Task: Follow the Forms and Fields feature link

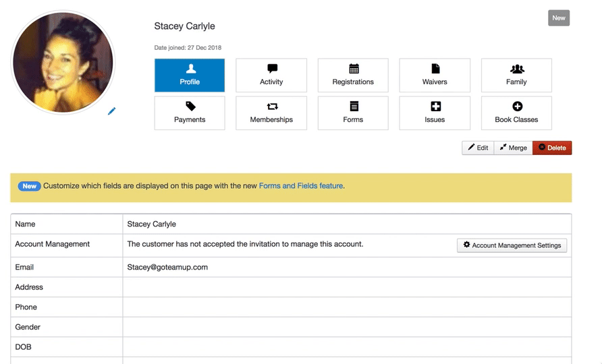Action: [300, 185]
